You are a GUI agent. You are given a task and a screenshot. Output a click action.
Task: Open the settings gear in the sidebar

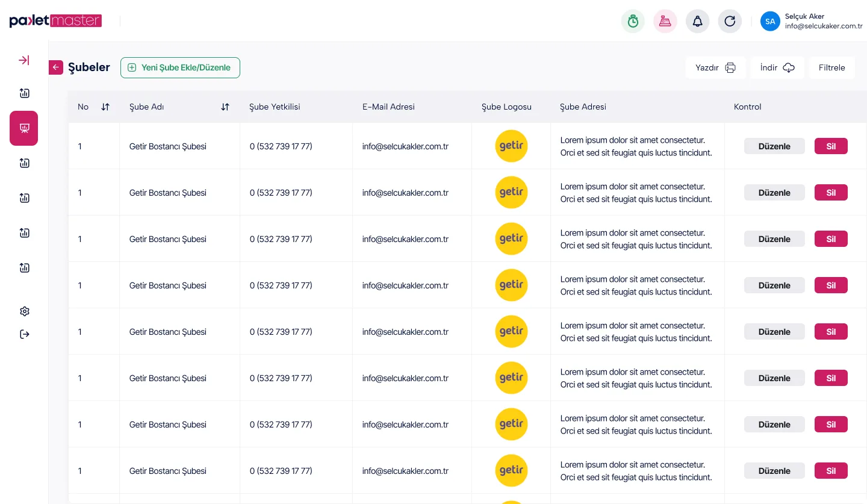[25, 311]
